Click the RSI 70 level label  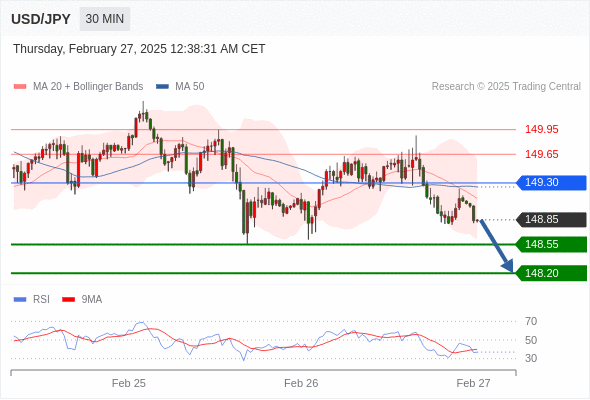[x=531, y=321]
